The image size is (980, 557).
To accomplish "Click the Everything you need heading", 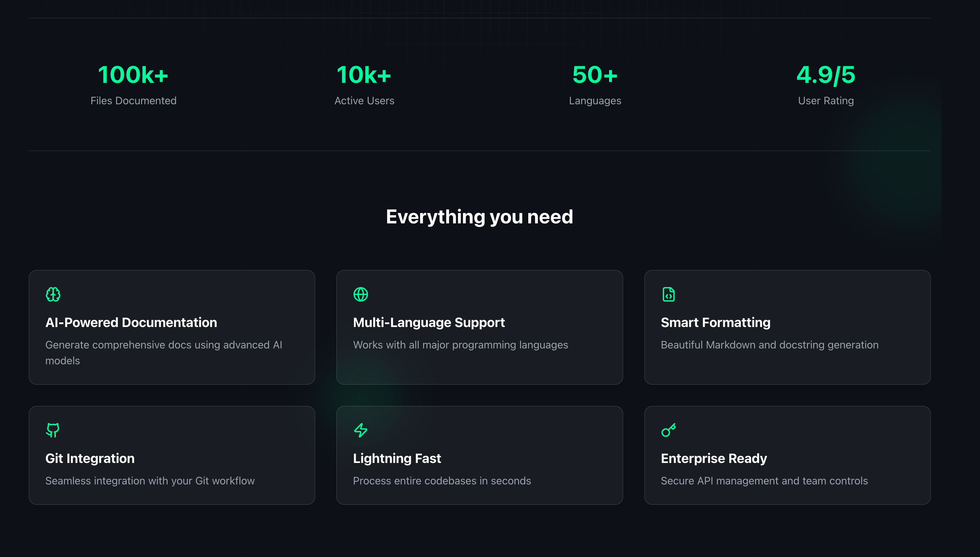I will 479,216.
